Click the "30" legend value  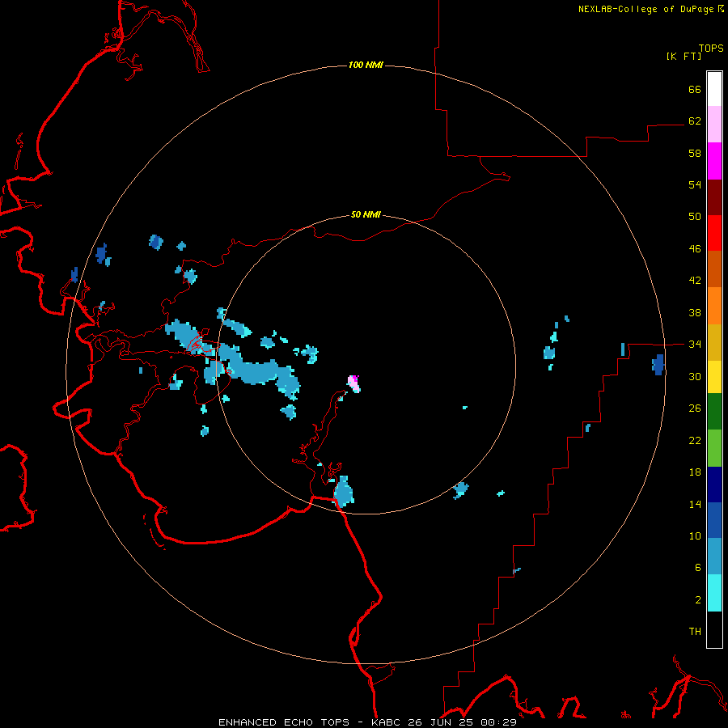(695, 376)
